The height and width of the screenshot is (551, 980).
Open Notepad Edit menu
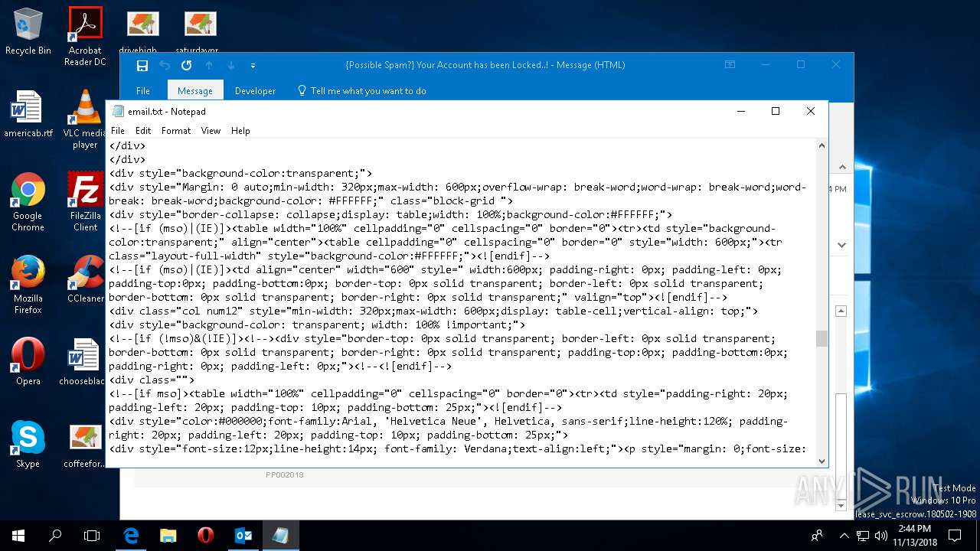(143, 131)
